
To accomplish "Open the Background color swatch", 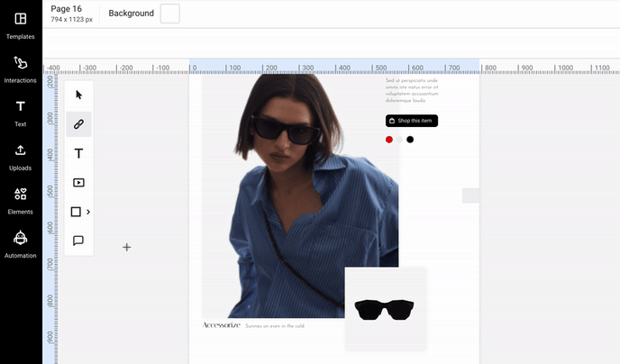I will (x=170, y=14).
